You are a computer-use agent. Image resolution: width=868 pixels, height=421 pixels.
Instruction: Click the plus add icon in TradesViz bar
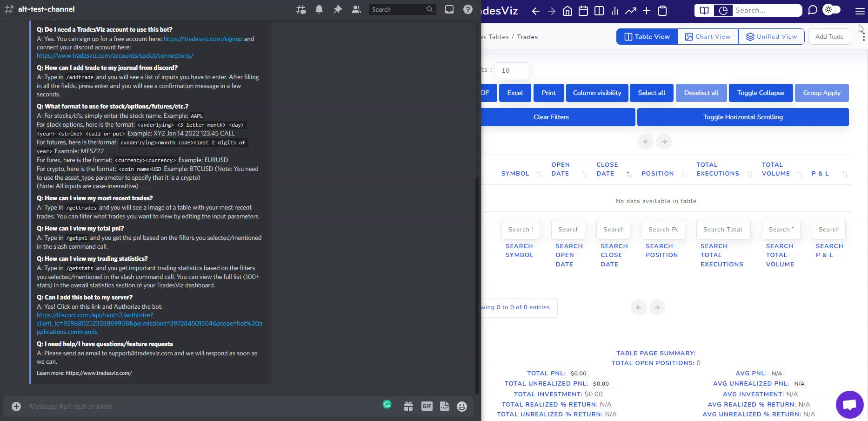pos(647,11)
